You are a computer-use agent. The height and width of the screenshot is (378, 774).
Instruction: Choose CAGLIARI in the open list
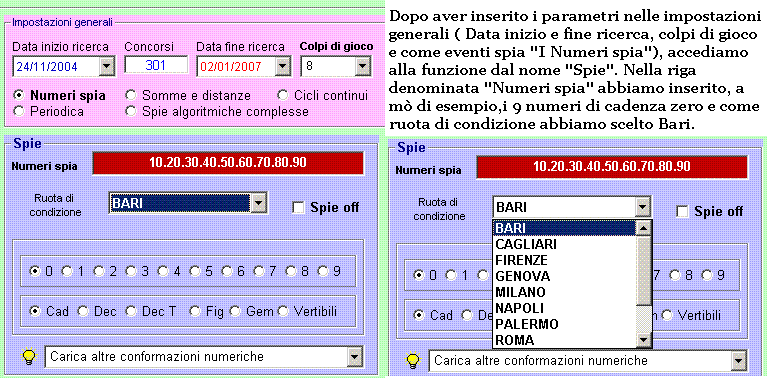564,244
